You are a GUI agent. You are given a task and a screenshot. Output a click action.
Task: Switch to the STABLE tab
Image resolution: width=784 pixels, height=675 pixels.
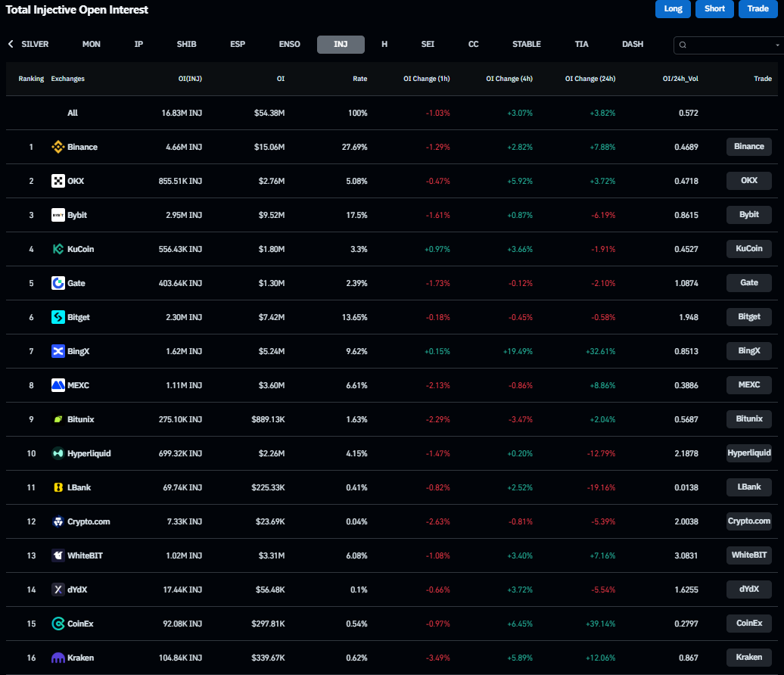[x=527, y=44]
